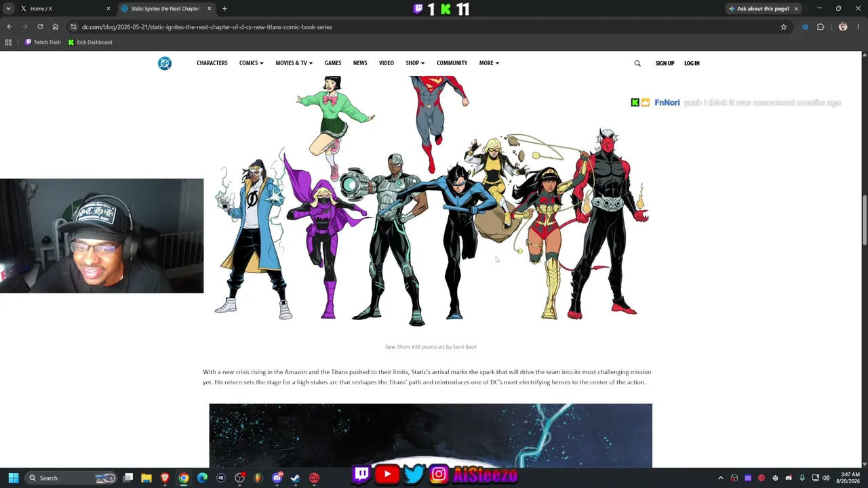
Task: Open the Chrome three-dot menu
Action: (x=859, y=27)
